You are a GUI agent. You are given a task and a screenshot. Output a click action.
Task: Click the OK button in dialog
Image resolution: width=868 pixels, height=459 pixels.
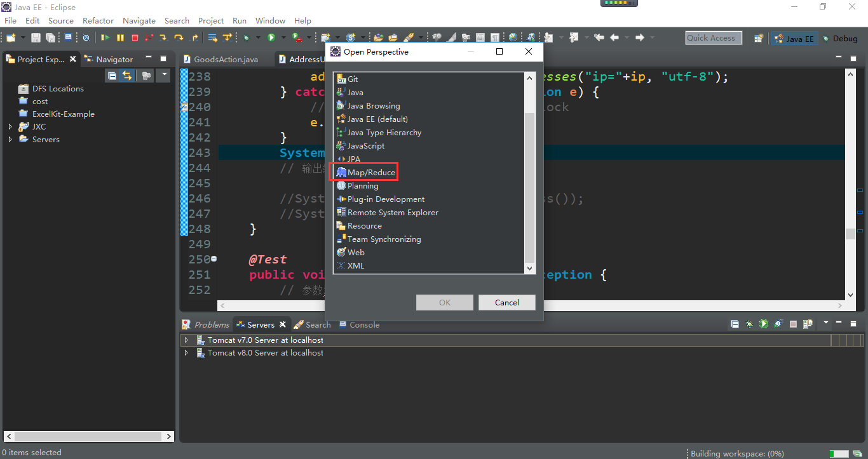(x=445, y=302)
